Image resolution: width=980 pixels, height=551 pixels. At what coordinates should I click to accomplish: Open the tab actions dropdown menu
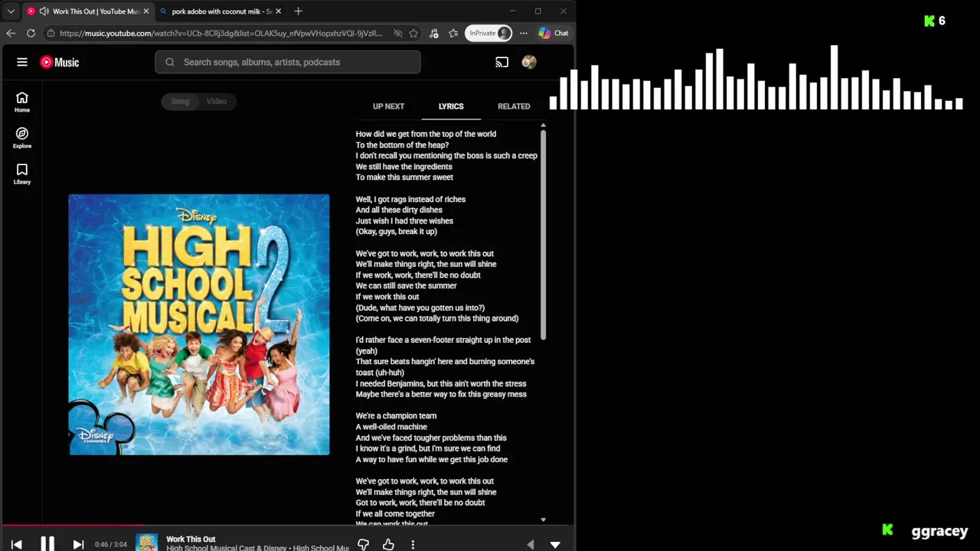coord(11,11)
